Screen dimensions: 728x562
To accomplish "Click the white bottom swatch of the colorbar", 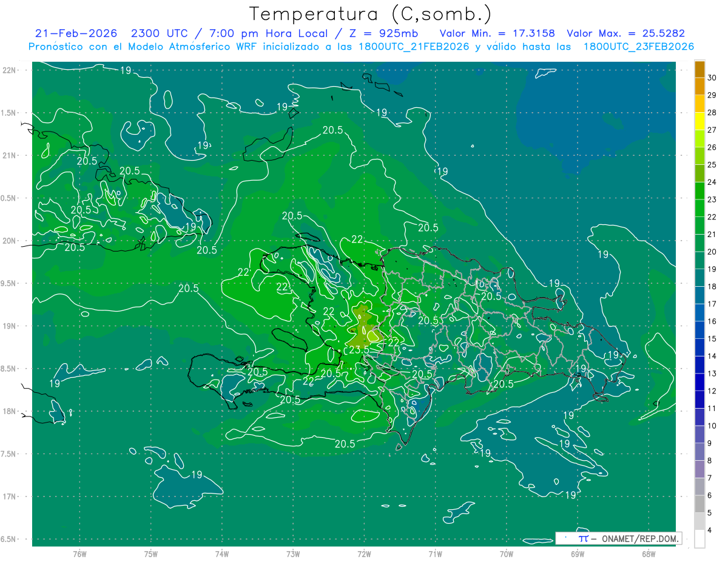I will (x=699, y=539).
